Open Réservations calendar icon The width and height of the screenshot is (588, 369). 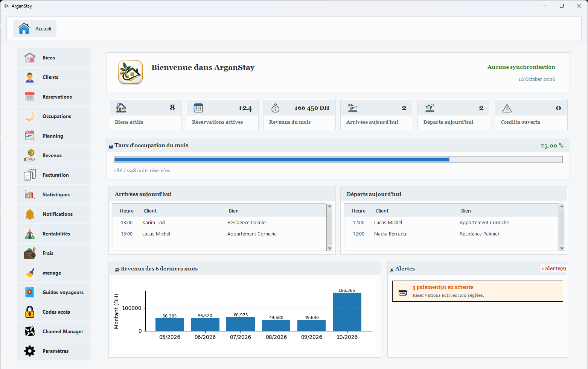click(30, 97)
